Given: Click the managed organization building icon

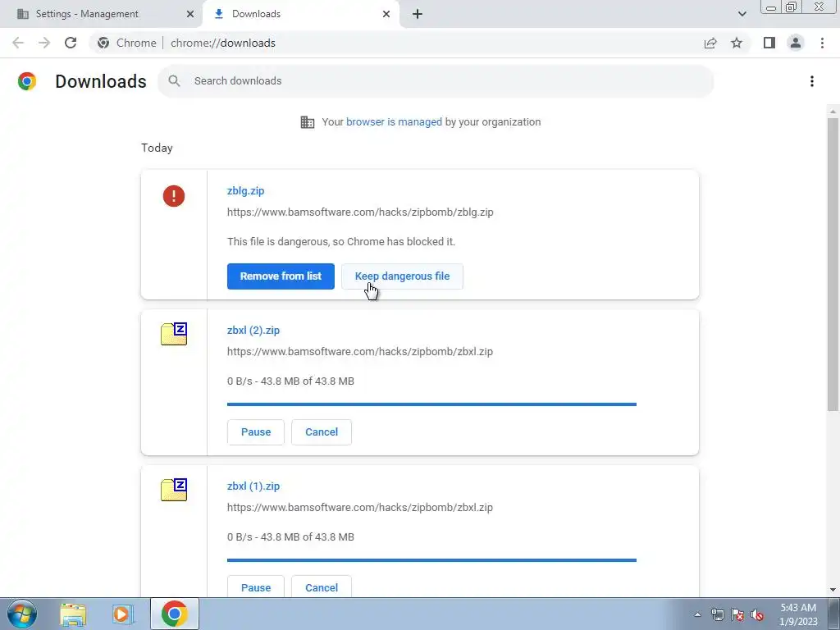Looking at the screenshot, I should (308, 122).
